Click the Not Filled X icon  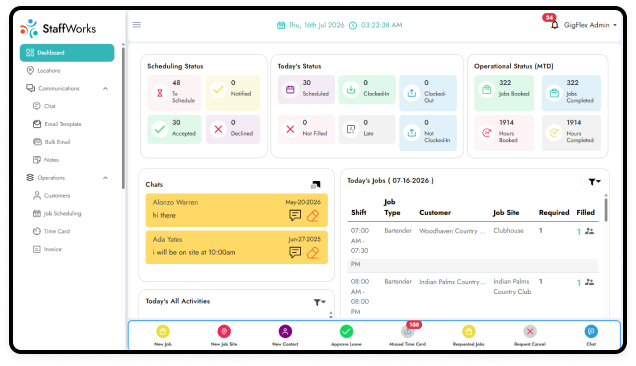pyautogui.click(x=290, y=129)
